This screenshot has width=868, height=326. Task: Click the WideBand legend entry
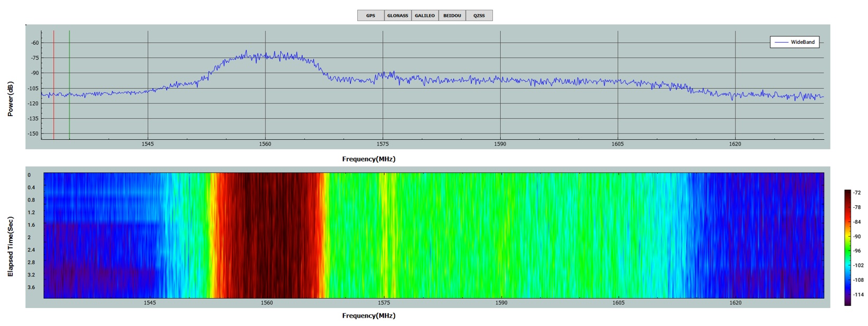(x=795, y=42)
